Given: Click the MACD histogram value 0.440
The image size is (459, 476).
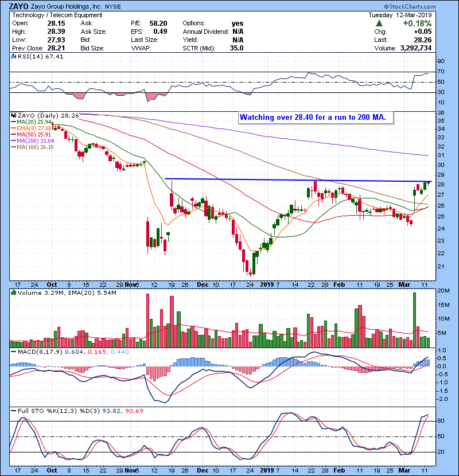Looking at the screenshot, I should [x=120, y=352].
